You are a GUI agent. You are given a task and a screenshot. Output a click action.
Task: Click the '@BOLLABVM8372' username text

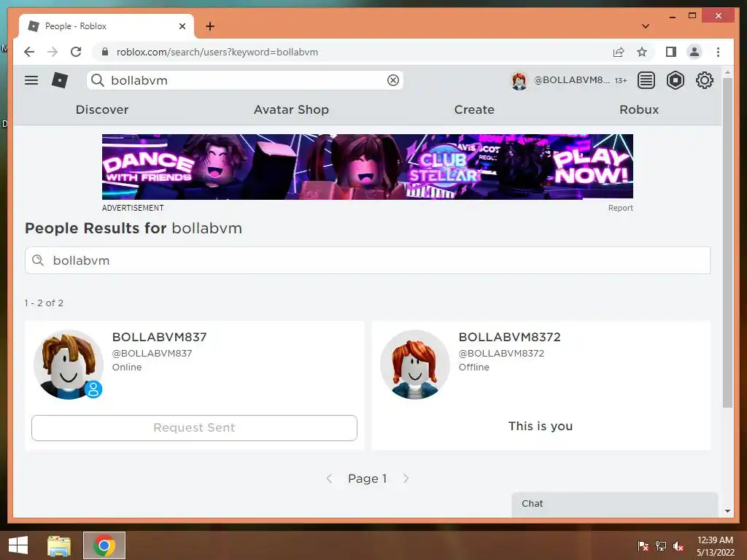click(501, 354)
